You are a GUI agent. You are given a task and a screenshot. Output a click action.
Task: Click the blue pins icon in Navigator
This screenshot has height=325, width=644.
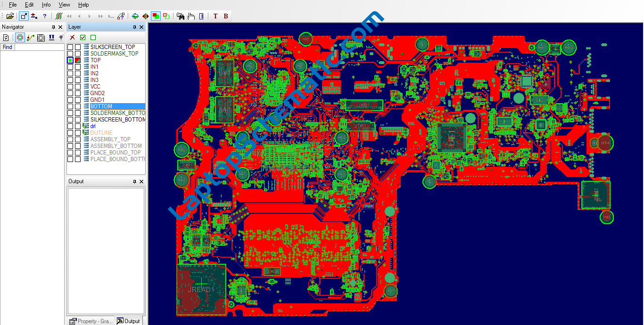click(51, 37)
